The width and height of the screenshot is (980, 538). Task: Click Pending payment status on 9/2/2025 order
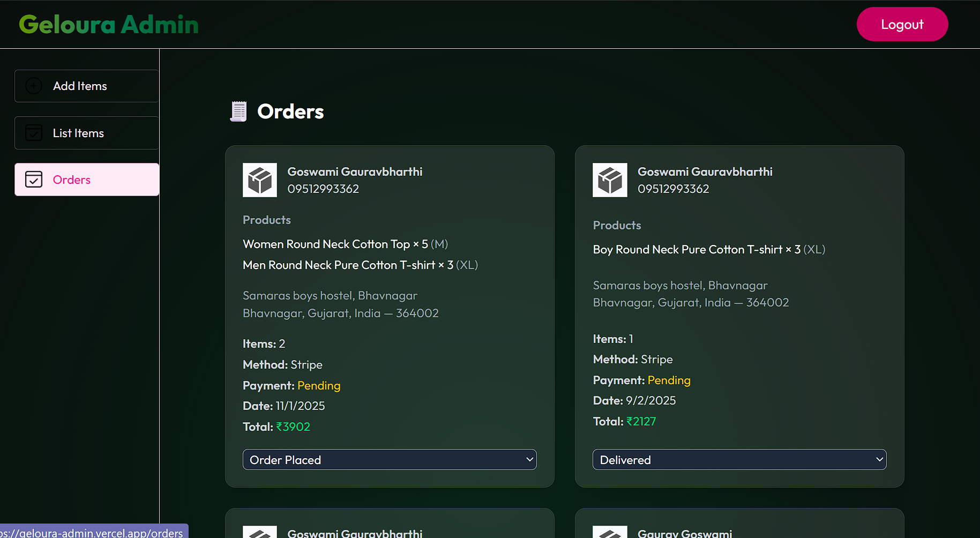[x=669, y=380]
